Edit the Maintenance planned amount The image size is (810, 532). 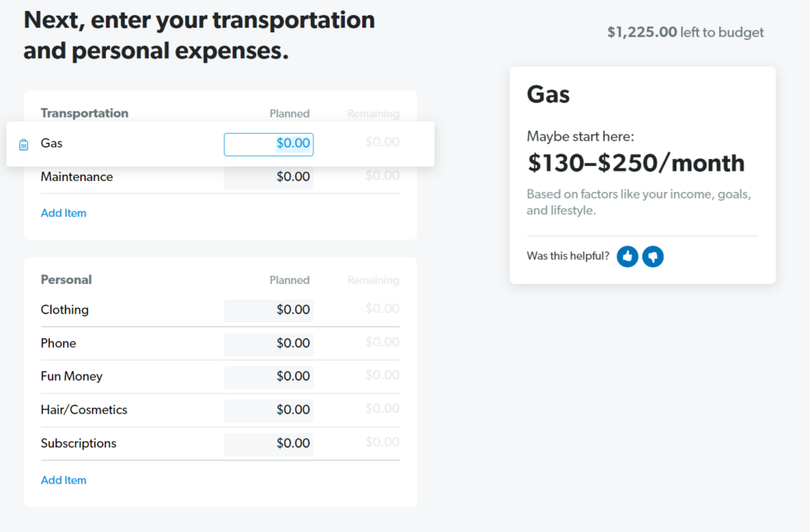coord(268,177)
